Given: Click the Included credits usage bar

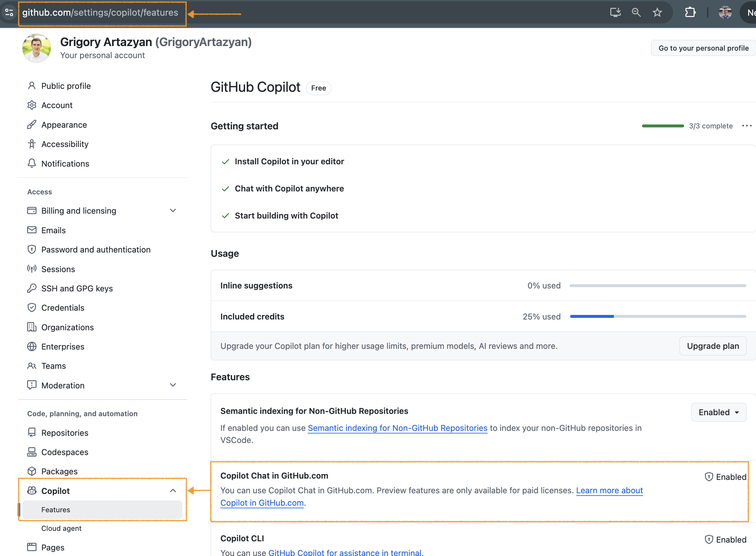Looking at the screenshot, I should tap(658, 316).
